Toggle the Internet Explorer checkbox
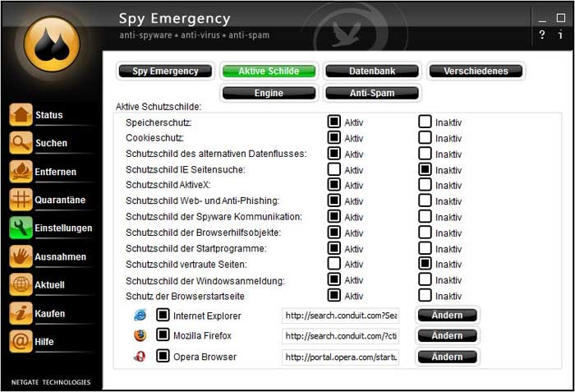The width and height of the screenshot is (575, 392). pos(163,315)
